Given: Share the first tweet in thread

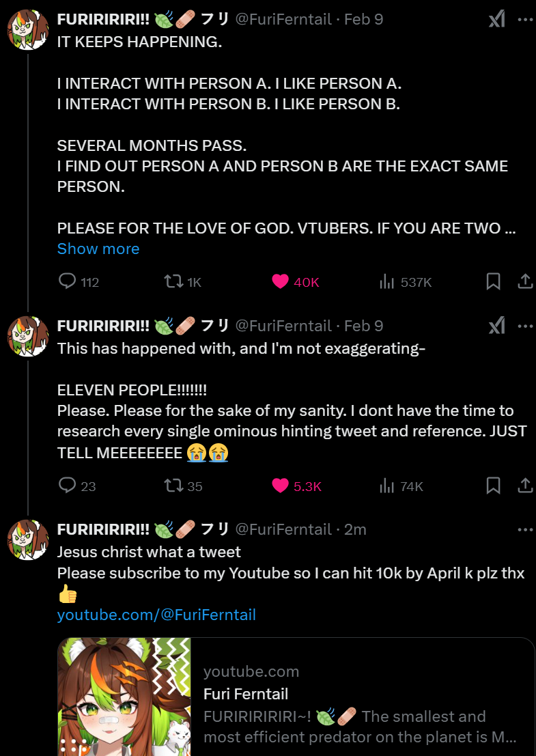Looking at the screenshot, I should click(525, 281).
